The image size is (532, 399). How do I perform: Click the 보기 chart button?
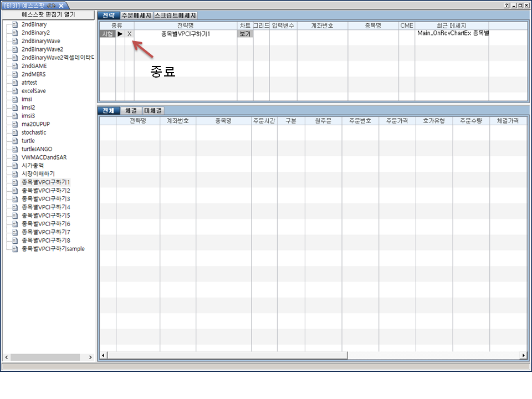(245, 34)
